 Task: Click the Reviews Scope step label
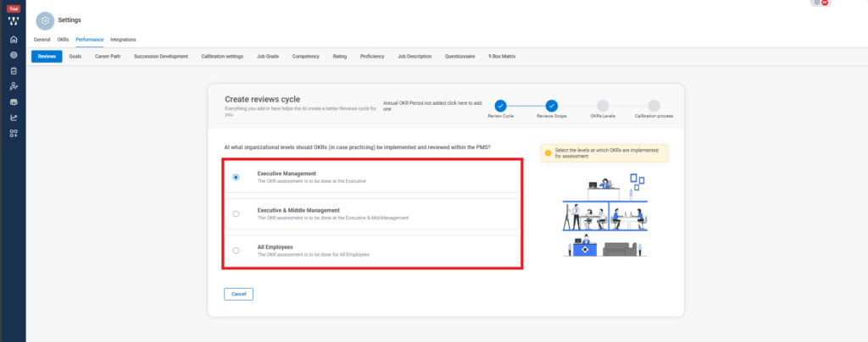tap(551, 117)
